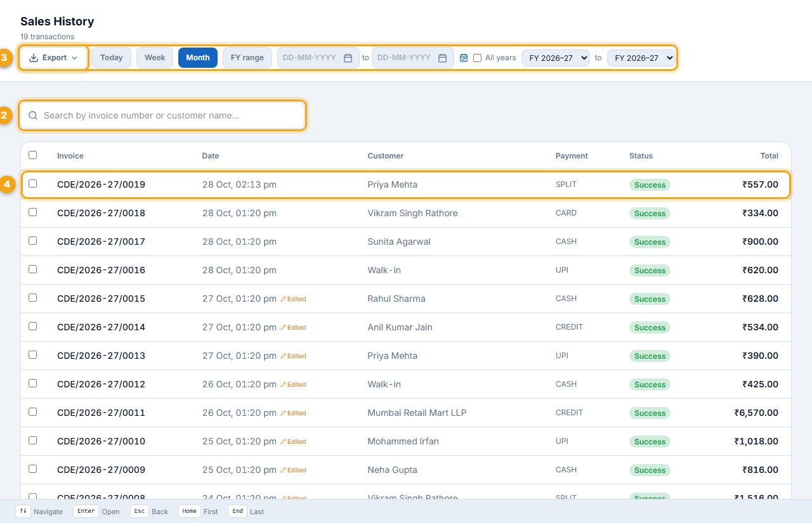Open the Export dropdown button

click(x=54, y=58)
